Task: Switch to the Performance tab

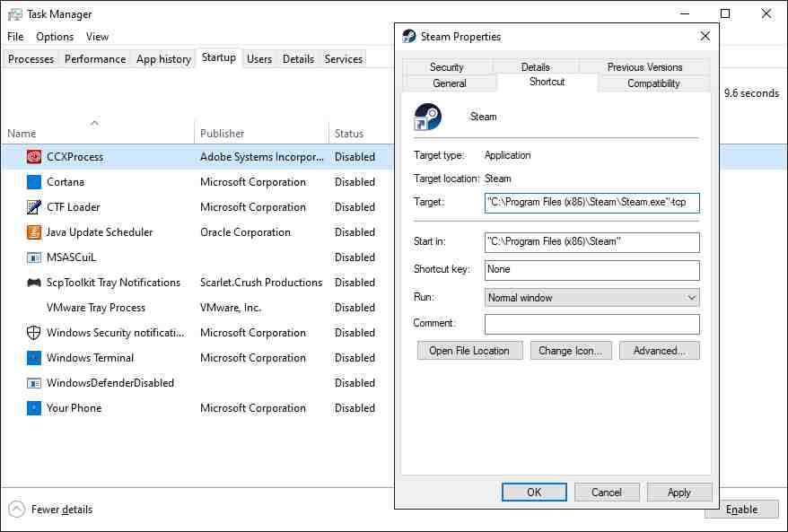Action: click(95, 59)
